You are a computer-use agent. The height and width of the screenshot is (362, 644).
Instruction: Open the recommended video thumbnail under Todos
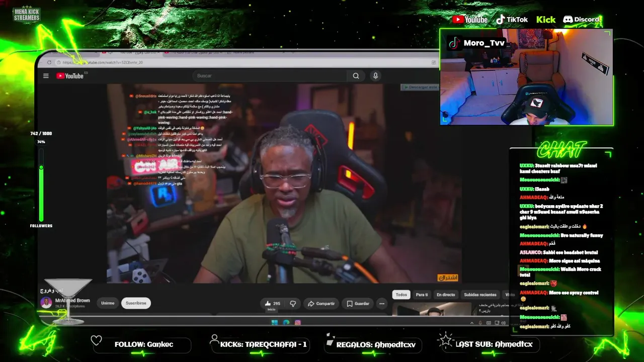(432, 309)
